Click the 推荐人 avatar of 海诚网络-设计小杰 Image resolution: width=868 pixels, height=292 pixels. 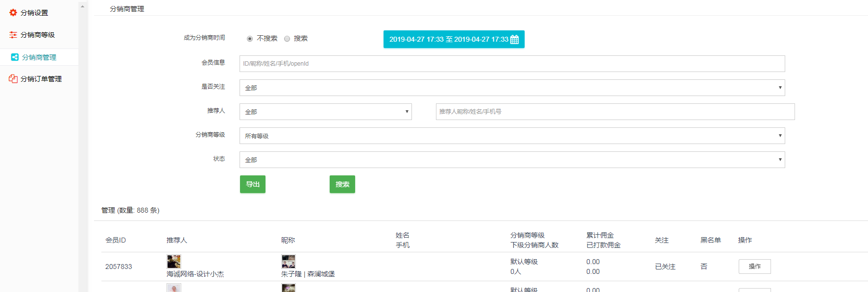(x=174, y=261)
